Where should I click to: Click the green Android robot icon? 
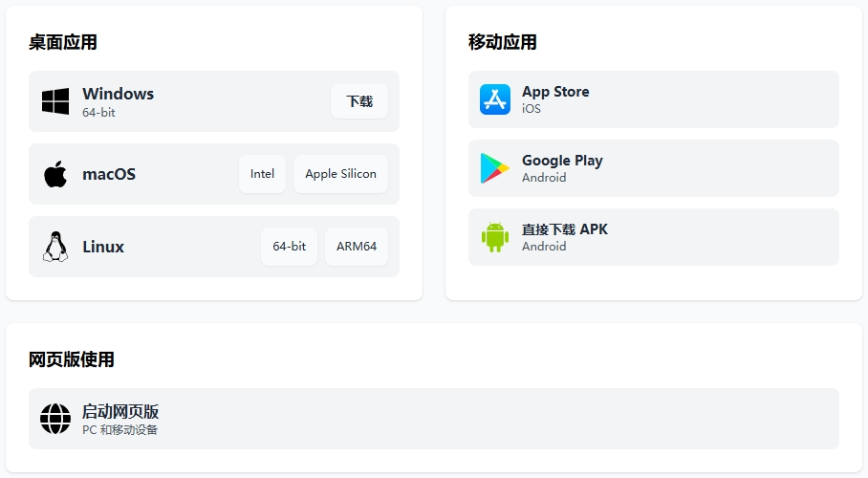point(495,237)
